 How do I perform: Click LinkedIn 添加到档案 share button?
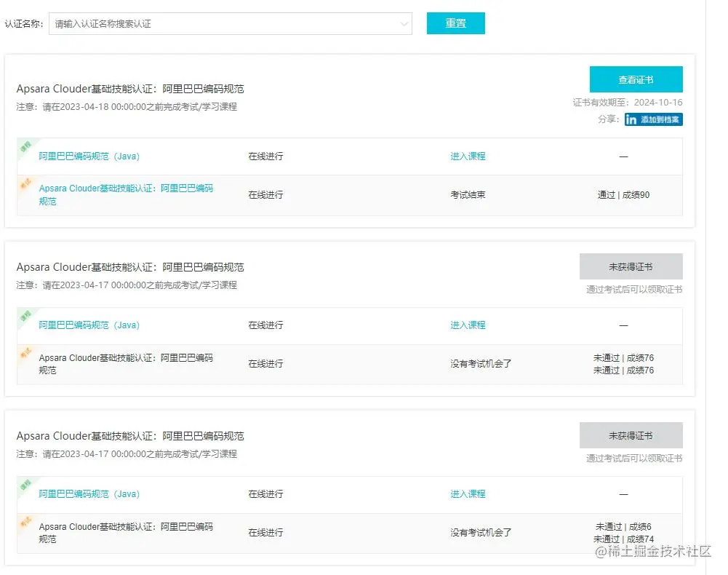click(x=653, y=119)
